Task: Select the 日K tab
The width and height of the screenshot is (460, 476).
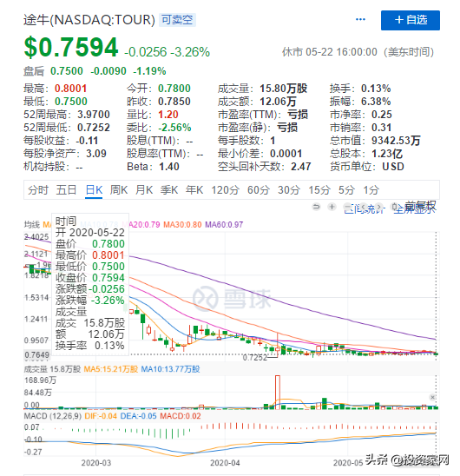Action: click(x=94, y=190)
